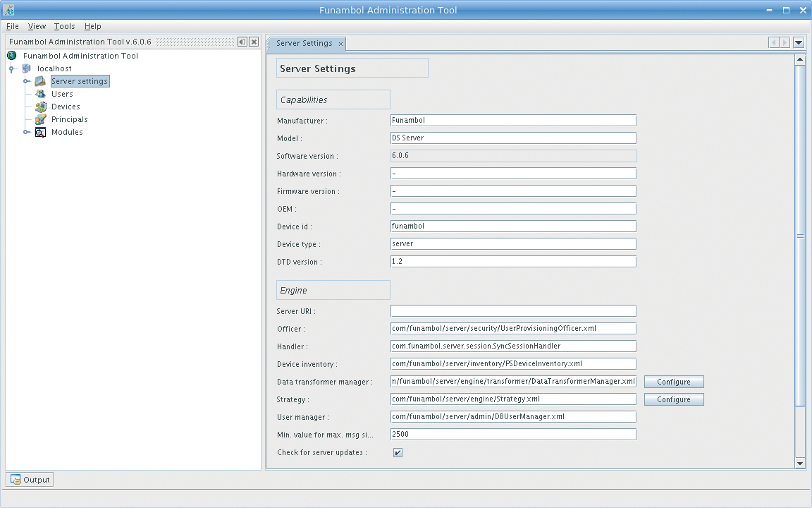This screenshot has width=812, height=508.
Task: Open the Help menu
Action: tap(93, 26)
